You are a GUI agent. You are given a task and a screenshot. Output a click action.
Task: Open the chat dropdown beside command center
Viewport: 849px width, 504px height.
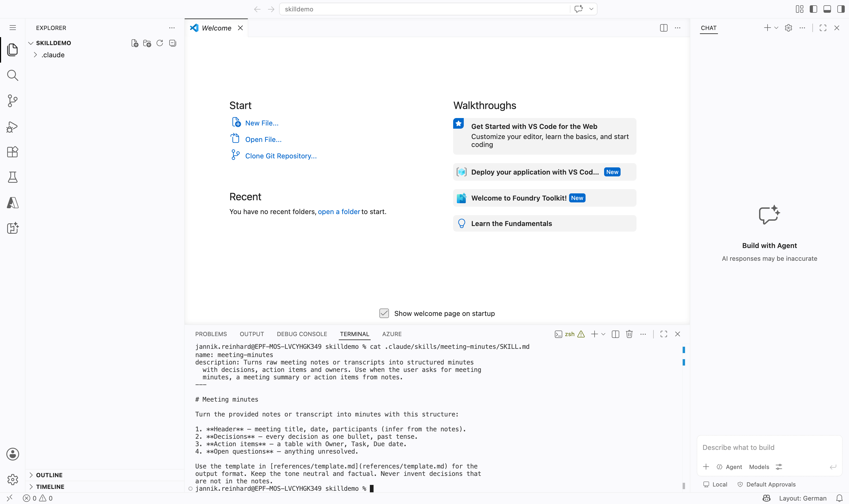tap(591, 9)
